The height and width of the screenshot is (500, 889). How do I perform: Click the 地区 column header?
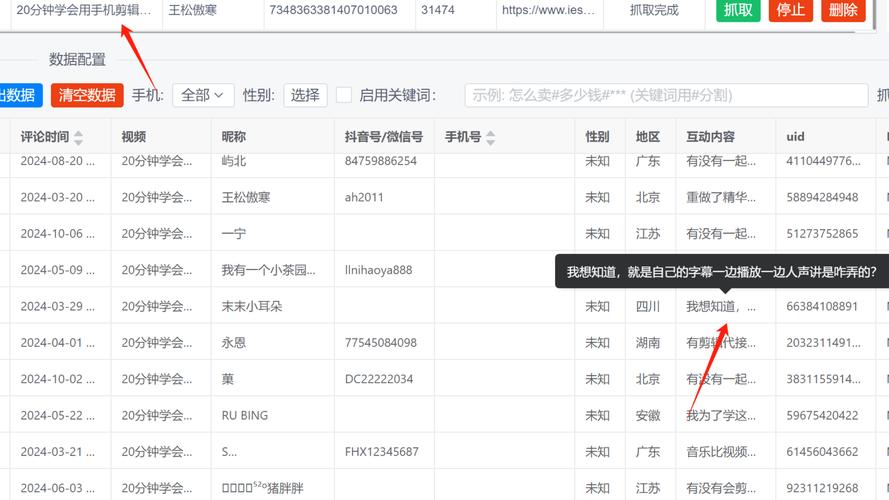[647, 137]
